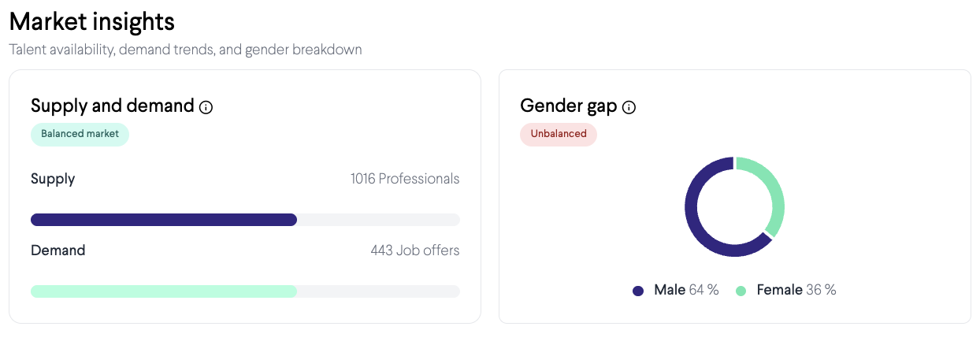Image resolution: width=980 pixels, height=345 pixels.
Task: Click the Supply and demand card title
Action: [x=112, y=106]
